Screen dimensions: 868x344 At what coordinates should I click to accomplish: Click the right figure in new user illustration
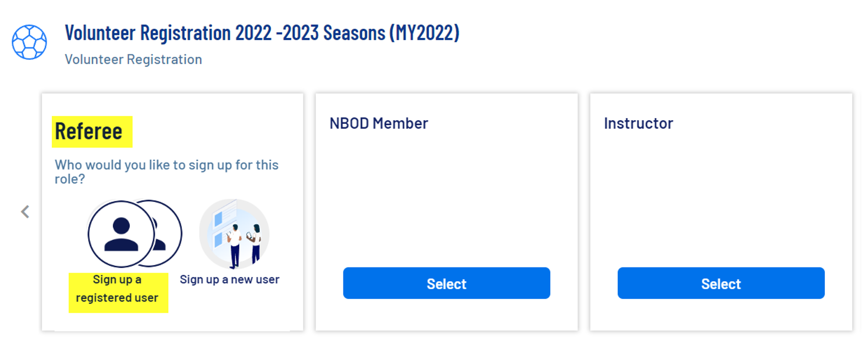(255, 242)
